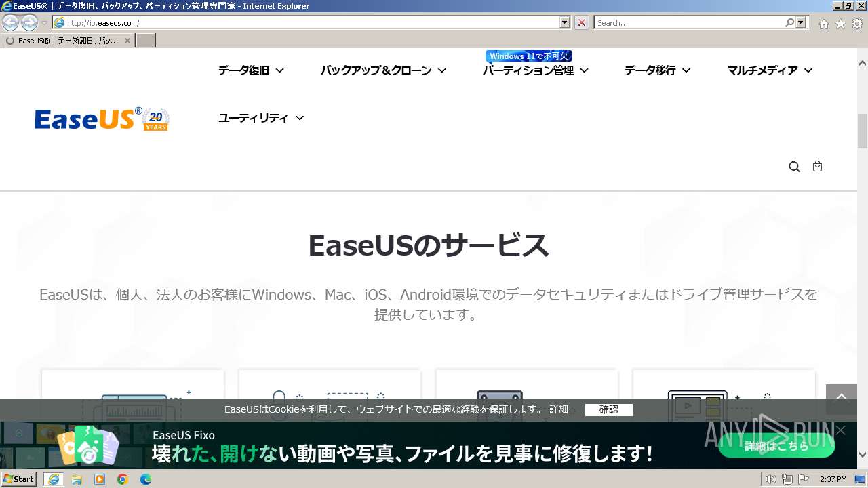The image size is (868, 488).
Task: Confirm cookies with 確認 button
Action: click(x=608, y=409)
